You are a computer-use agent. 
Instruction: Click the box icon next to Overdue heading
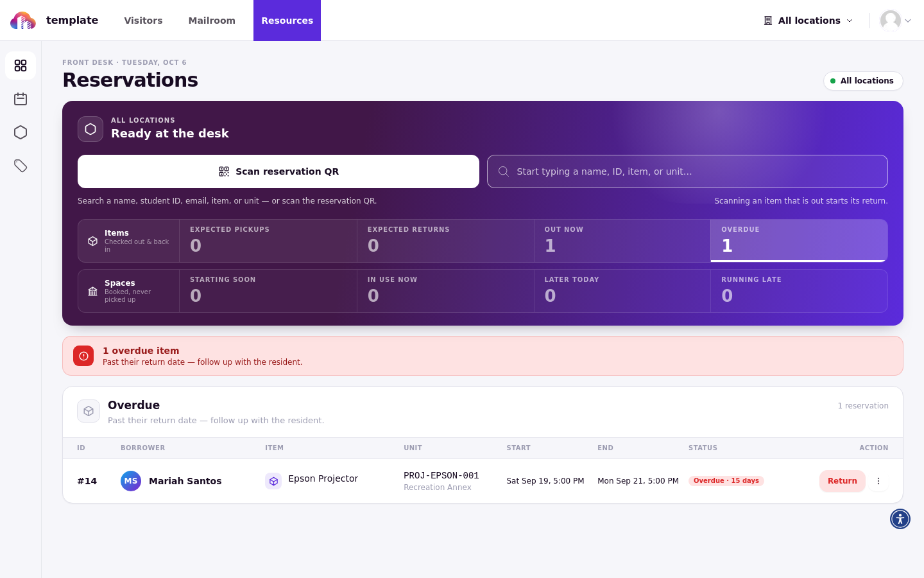(89, 411)
